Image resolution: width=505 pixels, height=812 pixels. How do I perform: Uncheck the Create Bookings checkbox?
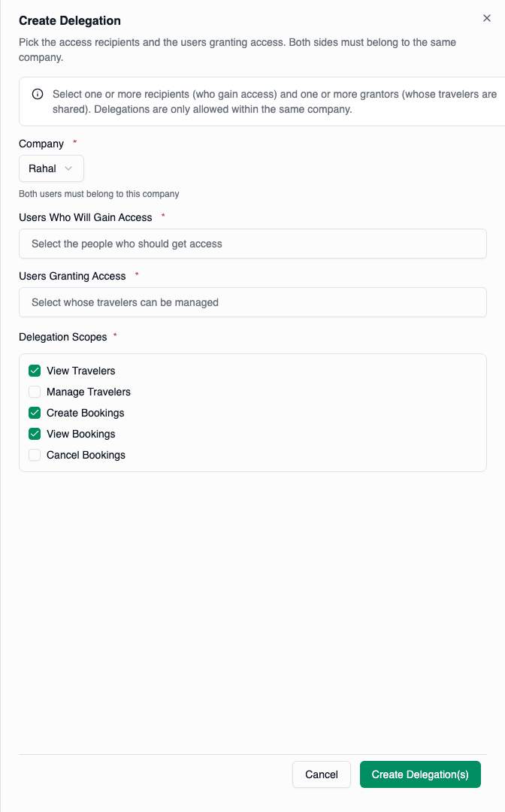34,413
